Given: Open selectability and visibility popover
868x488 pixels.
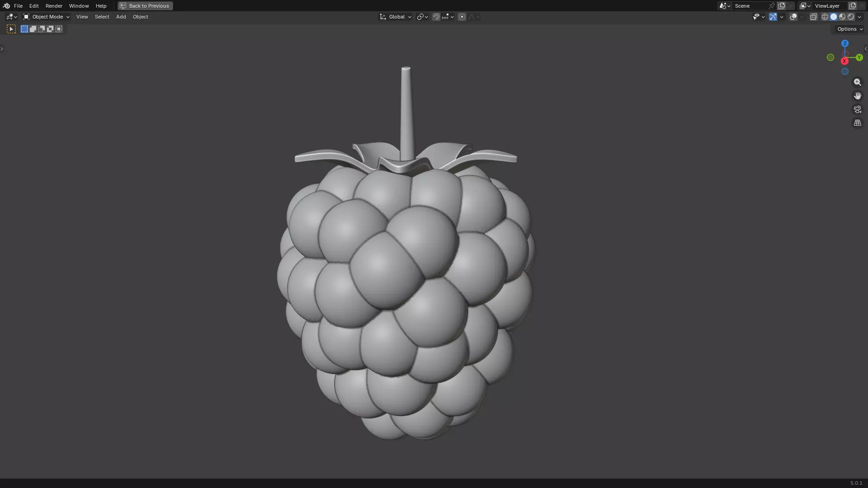Looking at the screenshot, I should (x=759, y=17).
